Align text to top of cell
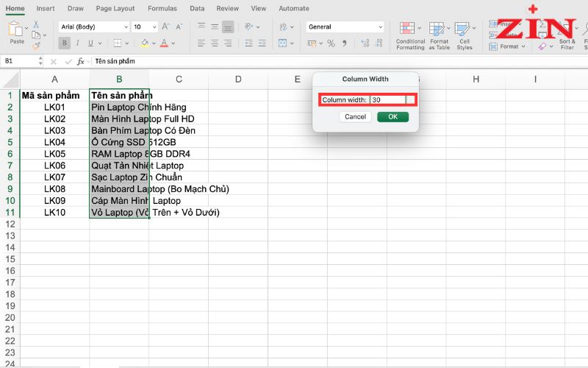 pyautogui.click(x=201, y=26)
